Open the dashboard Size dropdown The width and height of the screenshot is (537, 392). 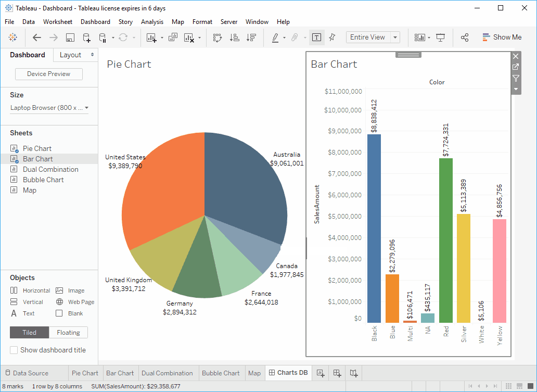click(49, 108)
